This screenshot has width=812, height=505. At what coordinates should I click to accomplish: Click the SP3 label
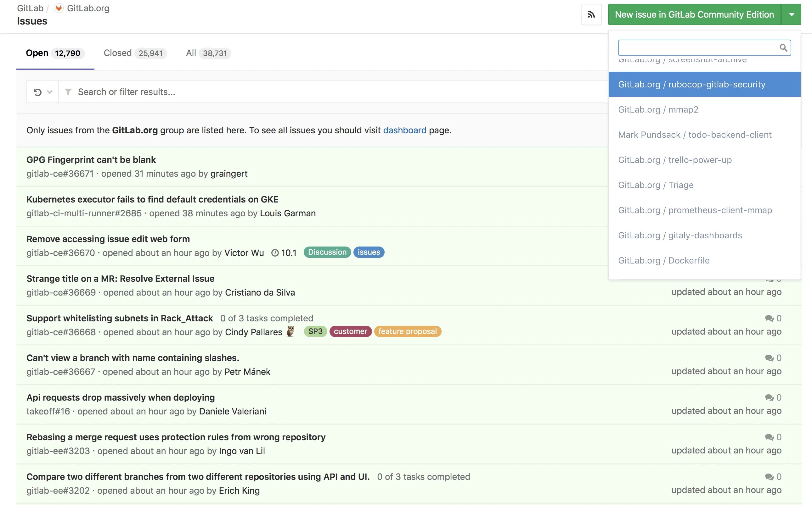tap(315, 331)
